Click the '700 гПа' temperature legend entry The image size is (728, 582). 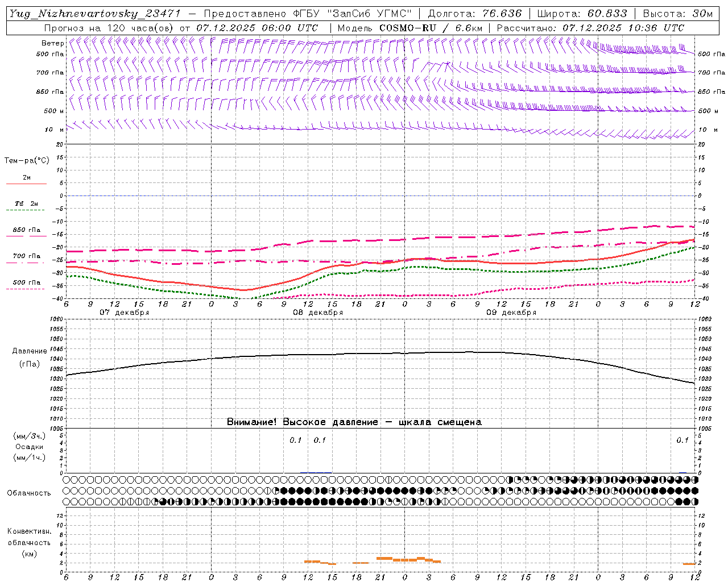[x=27, y=256]
